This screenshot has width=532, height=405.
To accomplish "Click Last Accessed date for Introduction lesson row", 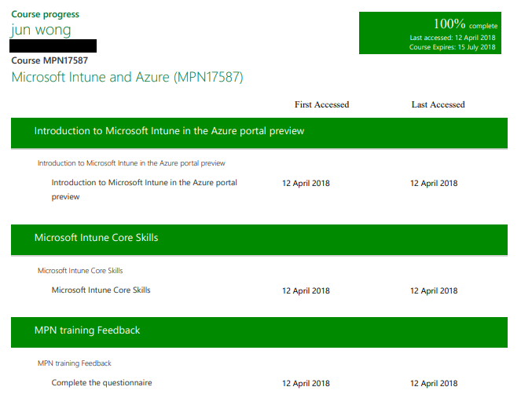I will click(x=434, y=184).
